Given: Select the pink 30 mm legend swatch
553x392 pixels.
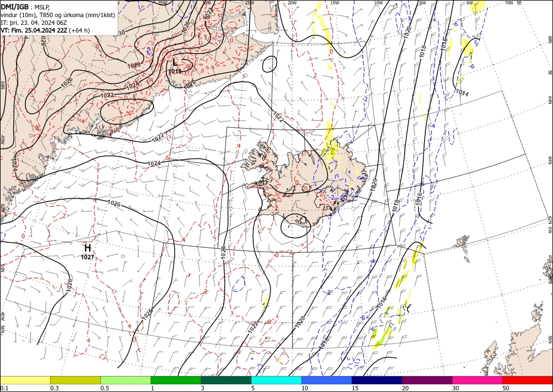Looking at the screenshot, I should (x=478, y=380).
